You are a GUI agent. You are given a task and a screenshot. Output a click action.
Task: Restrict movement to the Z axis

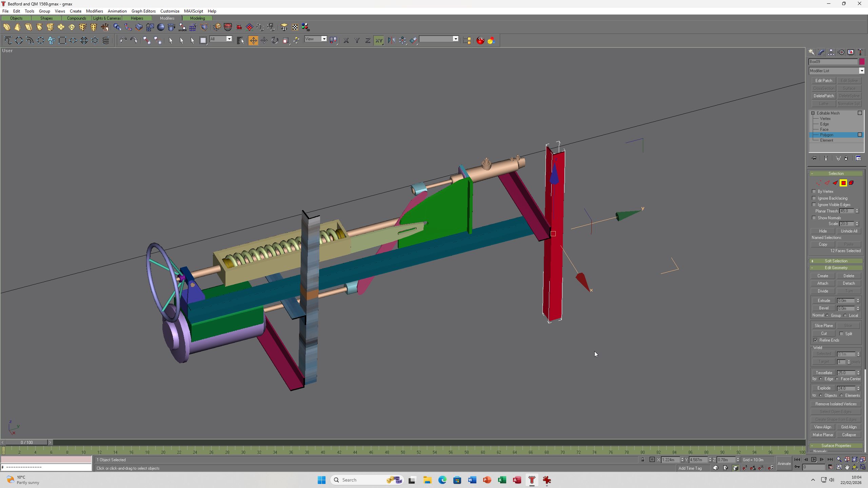coord(368,40)
